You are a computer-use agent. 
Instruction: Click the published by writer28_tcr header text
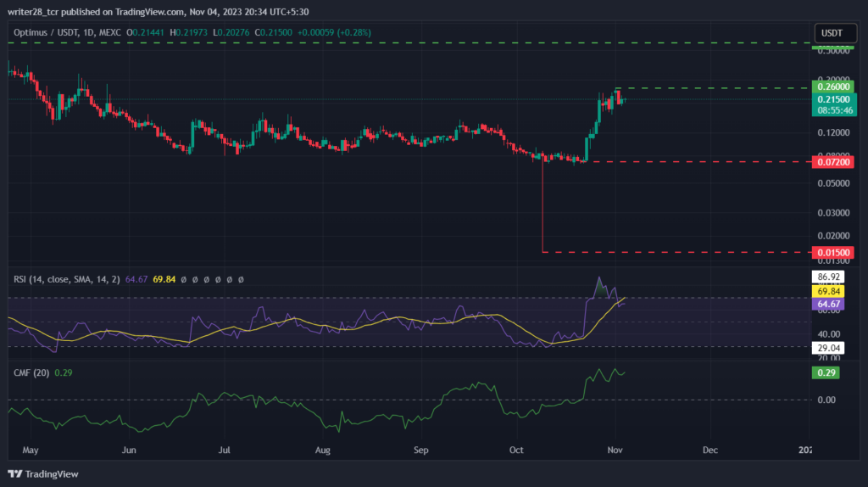point(159,12)
